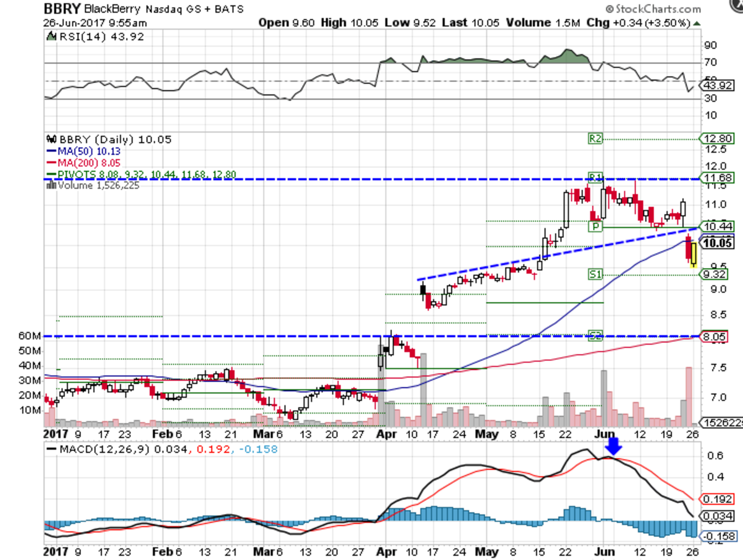743x560 pixels.
Task: Click the blue MA(50) legend line marker
Action: [51, 152]
